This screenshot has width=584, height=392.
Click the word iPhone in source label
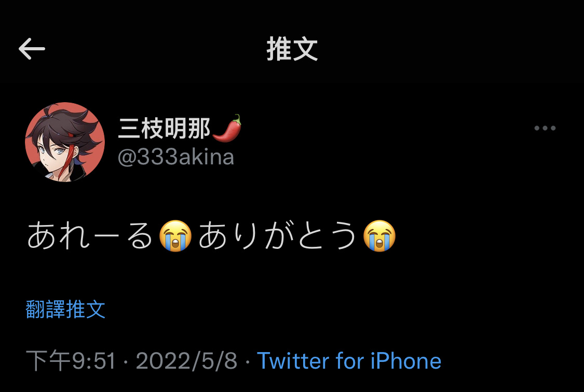[x=405, y=361]
